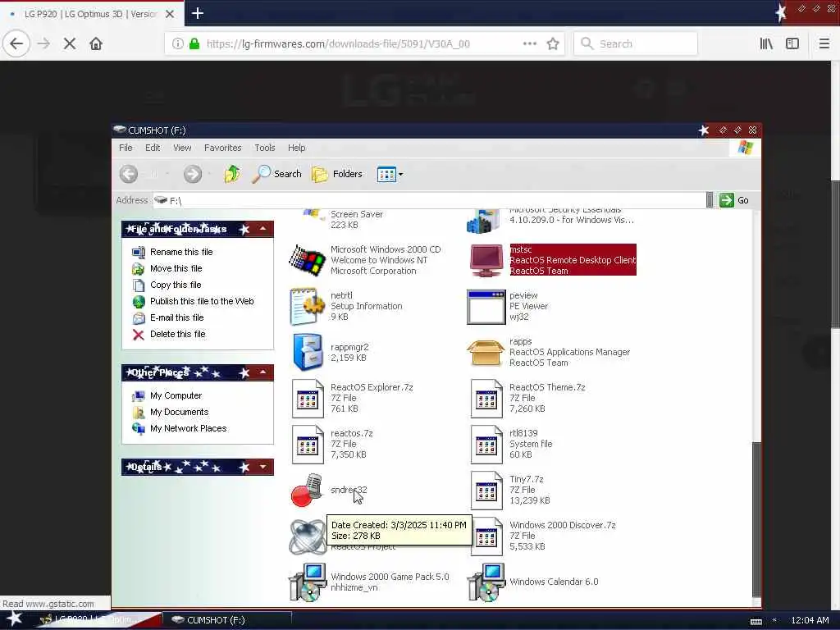Image resolution: width=840 pixels, height=630 pixels.
Task: Click the Explorer Forward arrow button
Action: click(193, 174)
